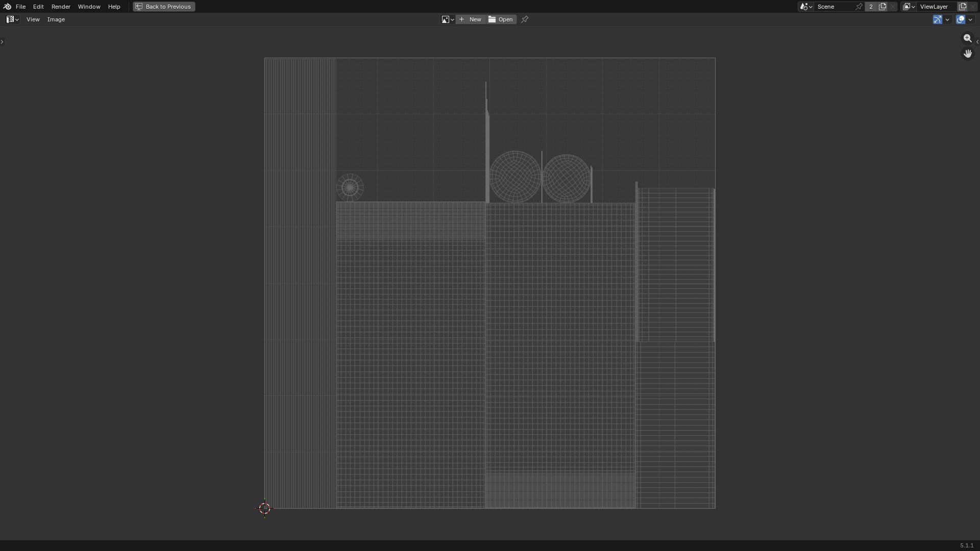Click the scene user count 2
The image size is (980, 551).
871,7
